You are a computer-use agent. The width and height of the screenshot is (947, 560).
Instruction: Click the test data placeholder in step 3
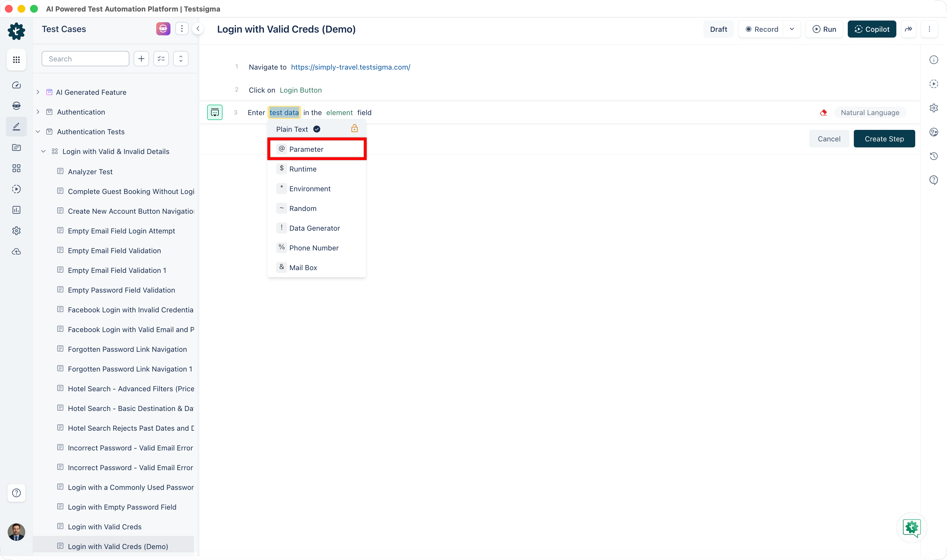[284, 112]
